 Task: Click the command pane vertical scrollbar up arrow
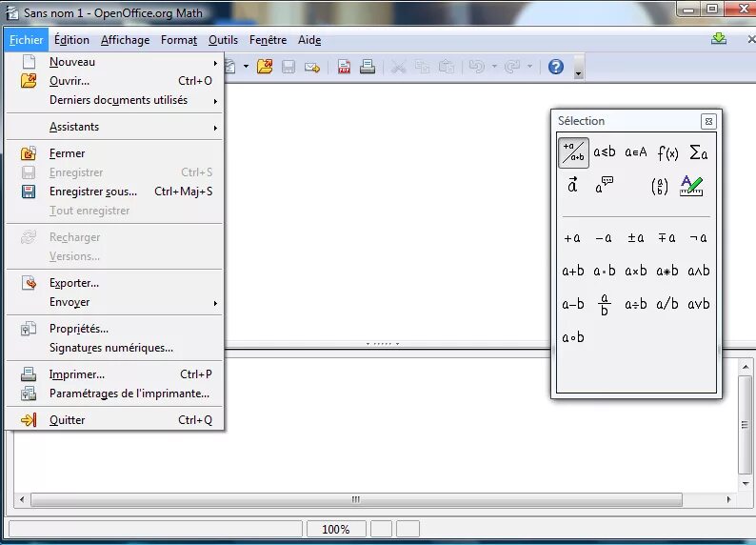746,367
